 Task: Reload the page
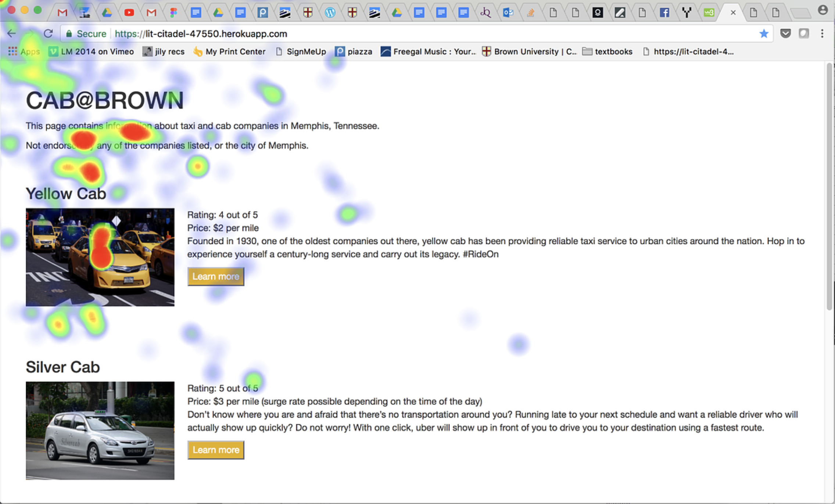coord(48,33)
